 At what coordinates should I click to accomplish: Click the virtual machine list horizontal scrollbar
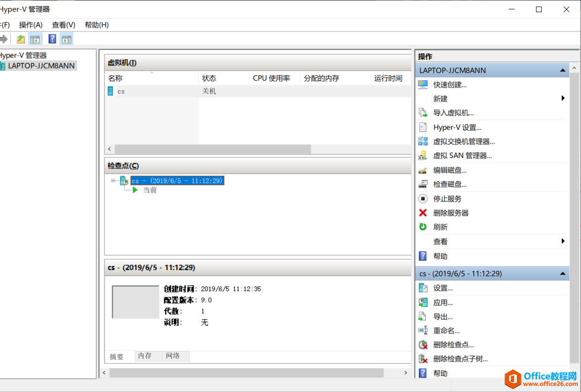pos(213,149)
